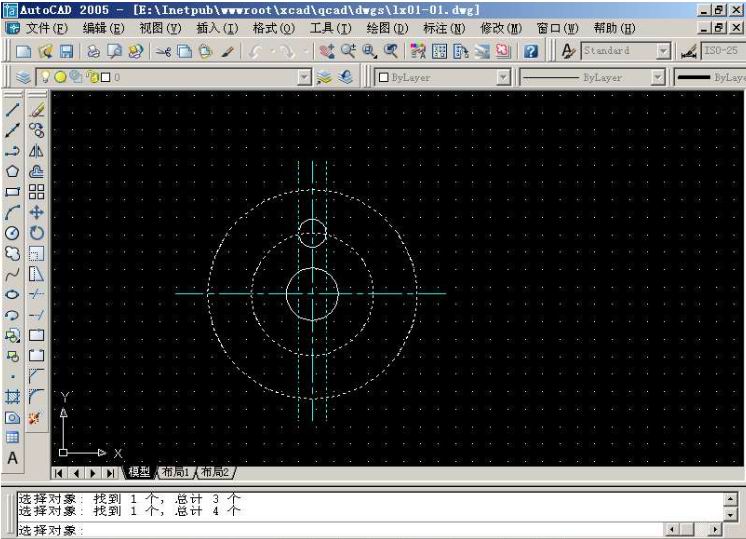Click previous layout tab arrow

tap(76, 473)
